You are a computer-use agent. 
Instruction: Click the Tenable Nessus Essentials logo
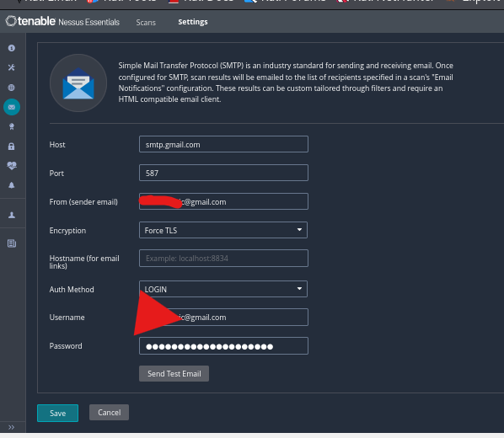[x=62, y=22]
